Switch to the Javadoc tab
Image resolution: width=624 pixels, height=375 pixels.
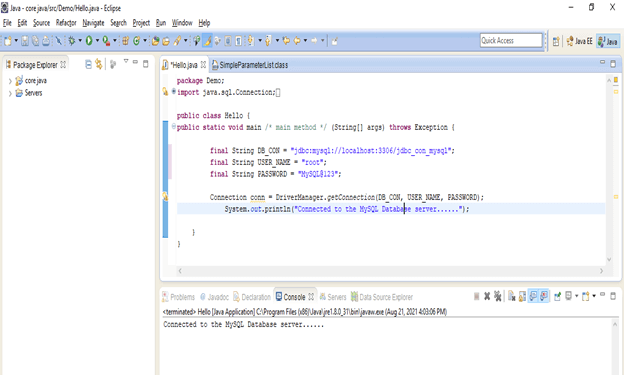coord(214,297)
